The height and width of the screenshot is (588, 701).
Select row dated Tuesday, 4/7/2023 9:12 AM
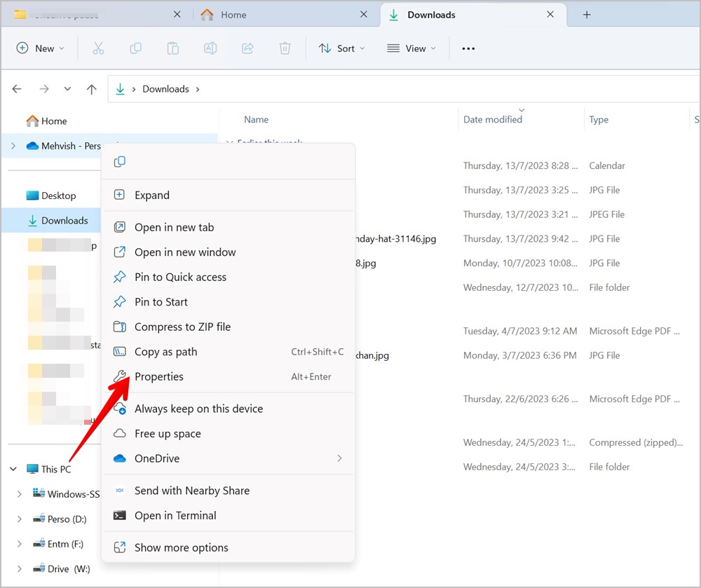[x=528, y=331]
